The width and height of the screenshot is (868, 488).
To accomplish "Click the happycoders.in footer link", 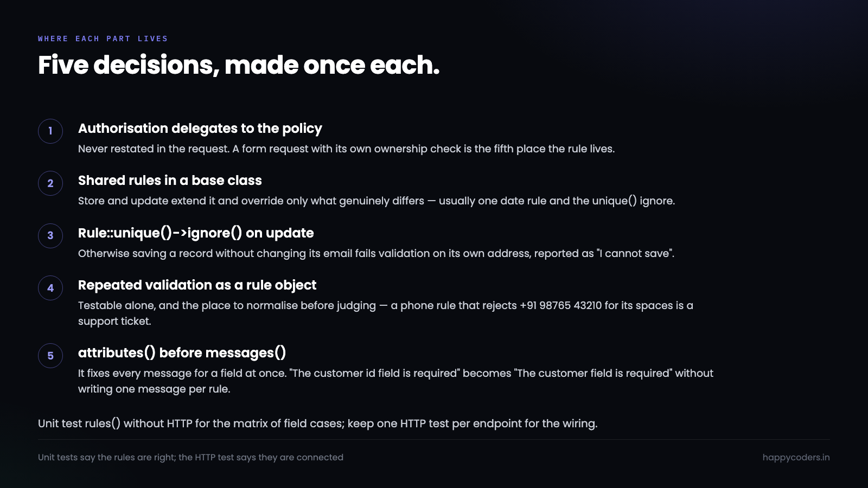I will click(x=796, y=457).
